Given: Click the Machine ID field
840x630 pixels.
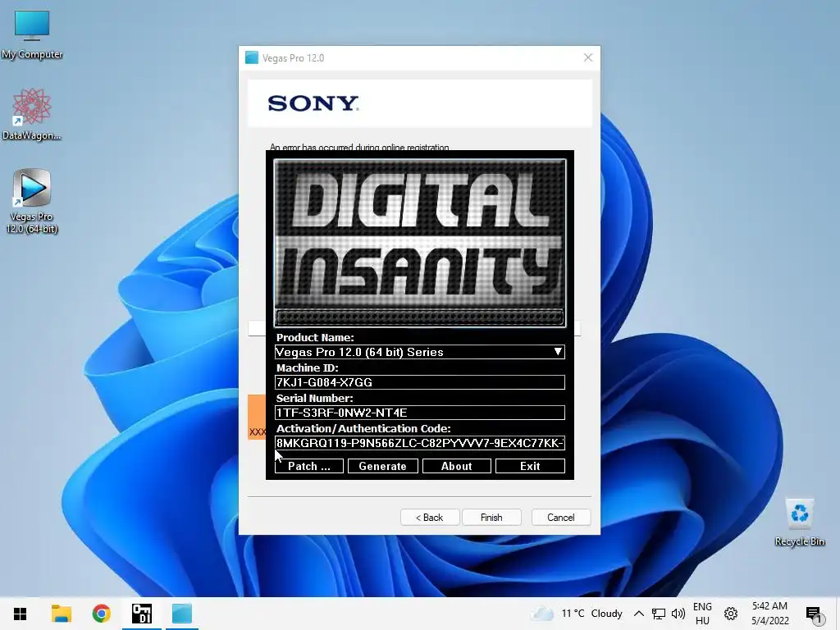Looking at the screenshot, I should click(419, 382).
